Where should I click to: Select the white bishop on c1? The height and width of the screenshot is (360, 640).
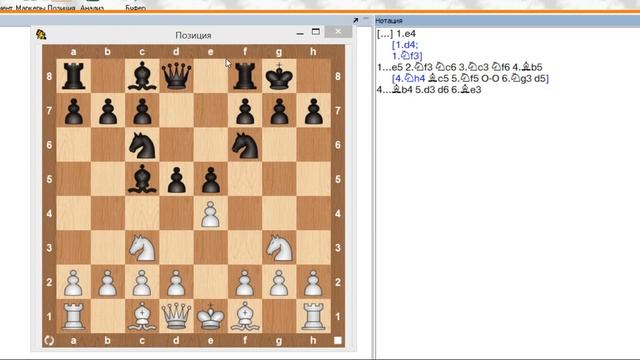(x=142, y=316)
